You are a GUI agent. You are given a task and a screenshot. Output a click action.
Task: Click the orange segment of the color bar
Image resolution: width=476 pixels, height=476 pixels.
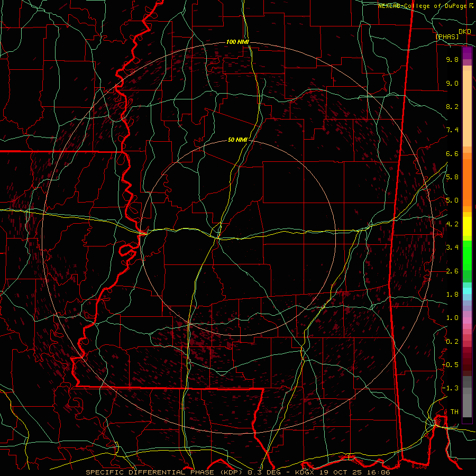[467, 182]
